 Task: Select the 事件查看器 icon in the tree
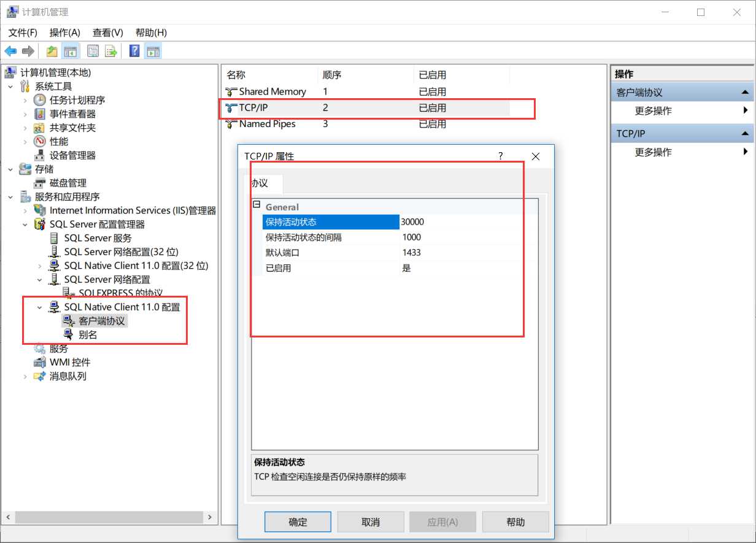tap(39, 114)
